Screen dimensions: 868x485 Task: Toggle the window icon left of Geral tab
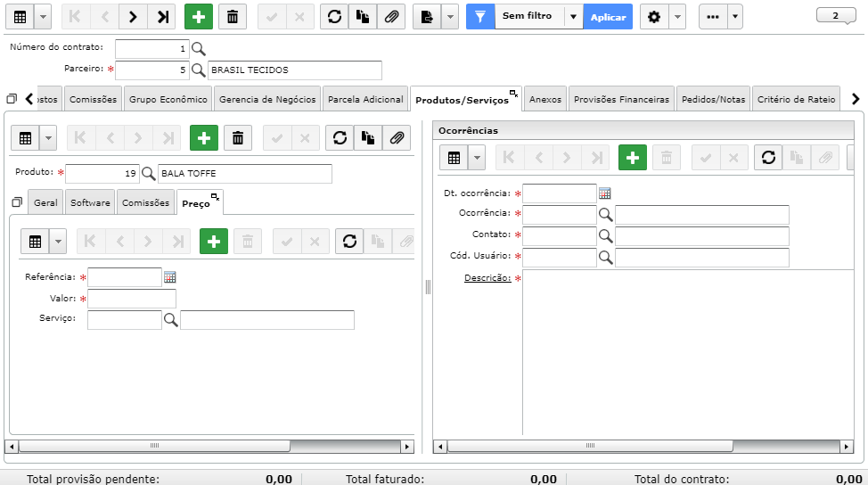coord(17,202)
